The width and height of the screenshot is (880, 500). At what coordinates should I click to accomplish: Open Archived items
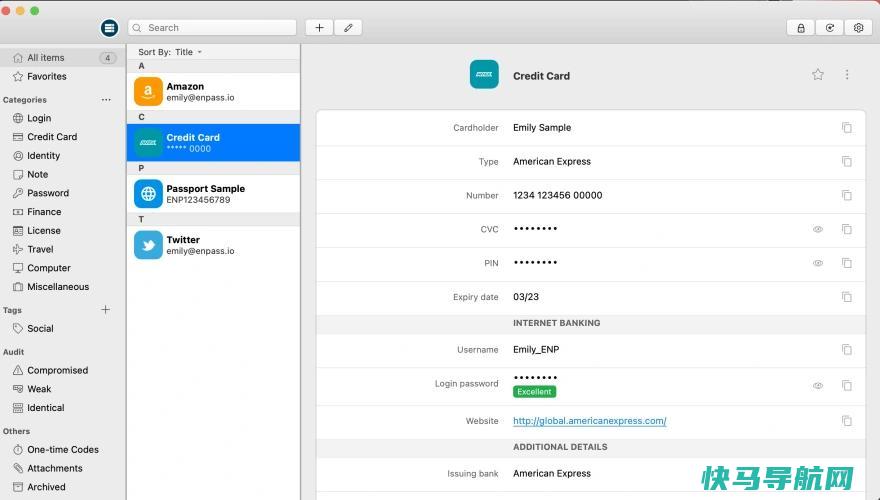point(62,487)
